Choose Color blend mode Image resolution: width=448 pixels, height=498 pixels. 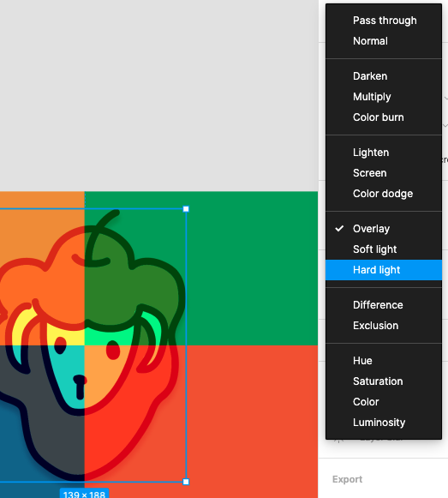tap(384, 402)
